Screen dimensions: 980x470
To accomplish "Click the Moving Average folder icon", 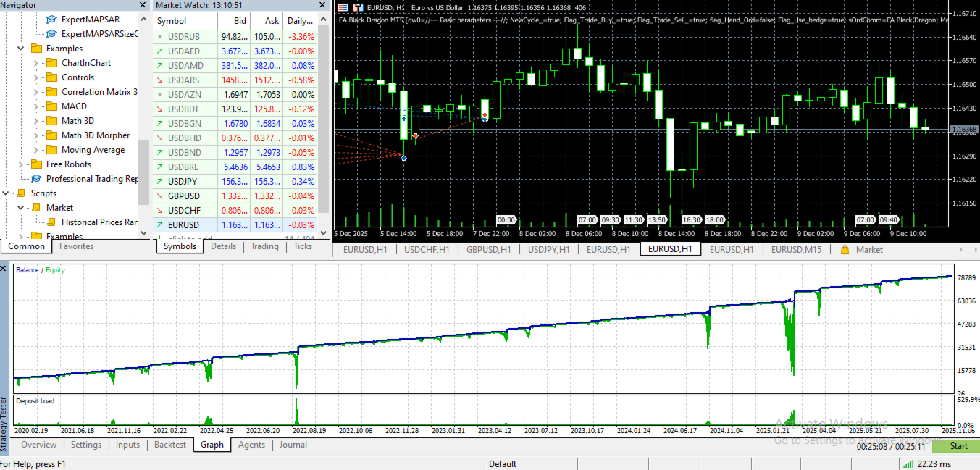I will pyautogui.click(x=51, y=150).
